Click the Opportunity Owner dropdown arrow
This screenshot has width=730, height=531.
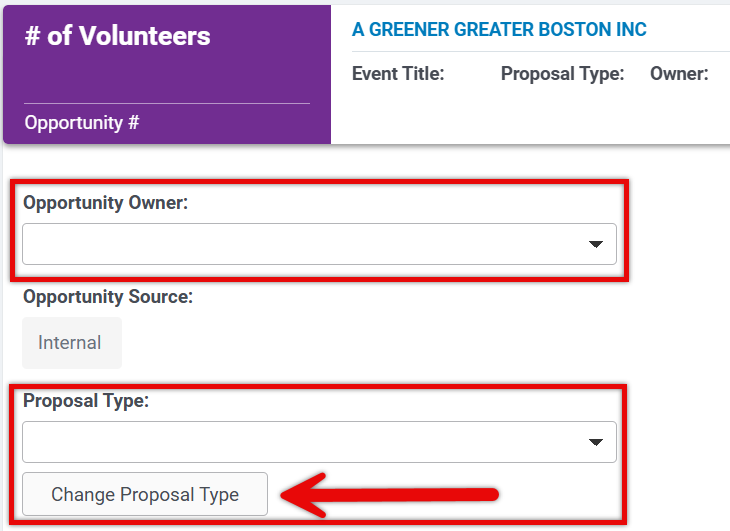click(x=595, y=244)
